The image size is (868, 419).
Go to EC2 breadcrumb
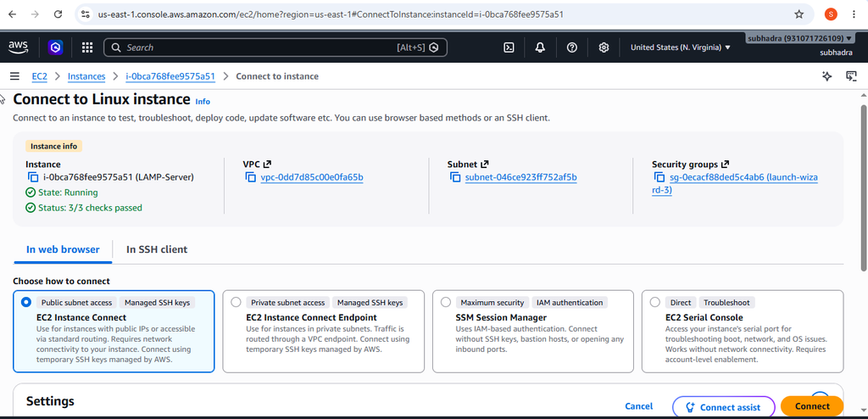39,76
